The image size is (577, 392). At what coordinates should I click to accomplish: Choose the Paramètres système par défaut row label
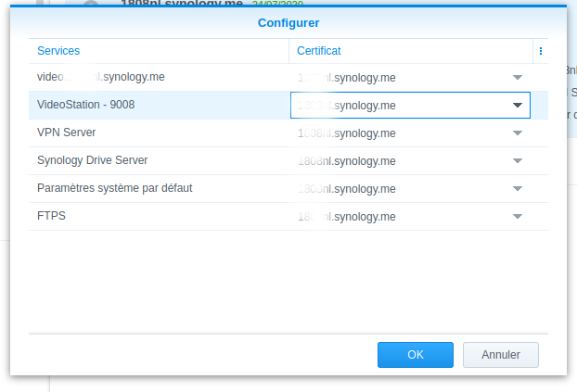pyautogui.click(x=115, y=189)
